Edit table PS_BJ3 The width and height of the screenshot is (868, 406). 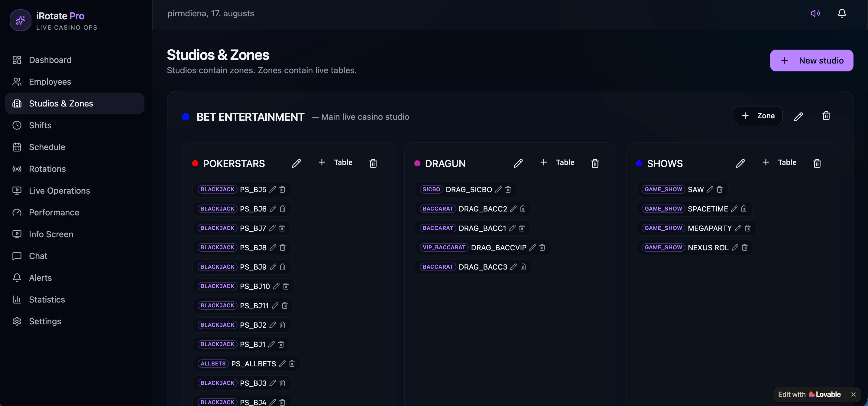273,383
